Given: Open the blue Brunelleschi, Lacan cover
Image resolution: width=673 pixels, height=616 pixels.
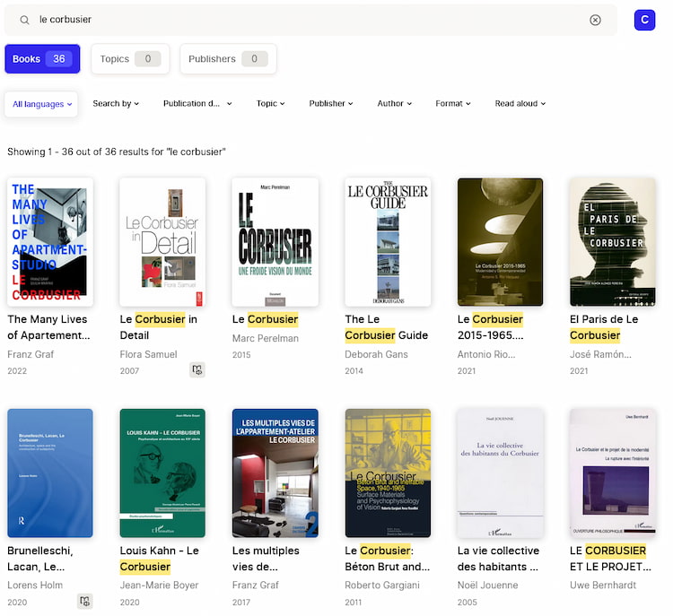Looking at the screenshot, I should [x=49, y=473].
